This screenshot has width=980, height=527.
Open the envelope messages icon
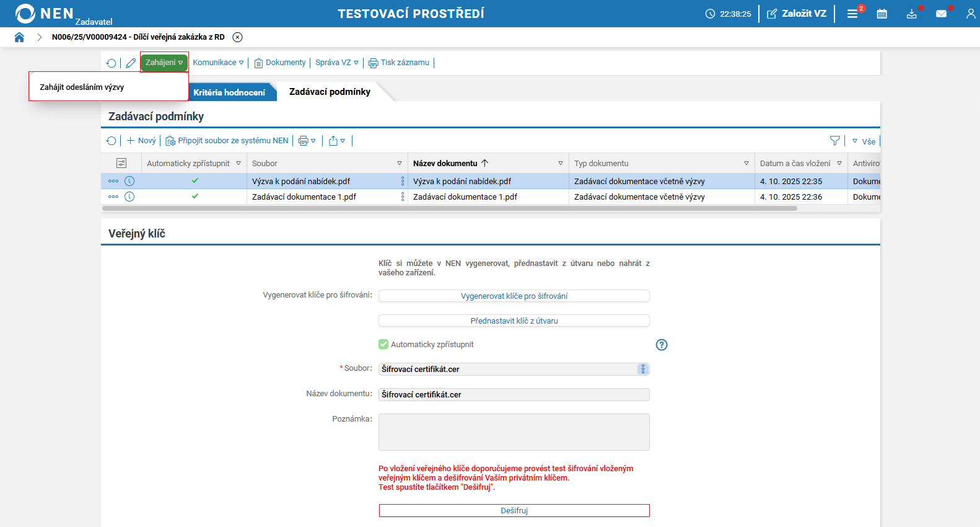[x=941, y=14]
